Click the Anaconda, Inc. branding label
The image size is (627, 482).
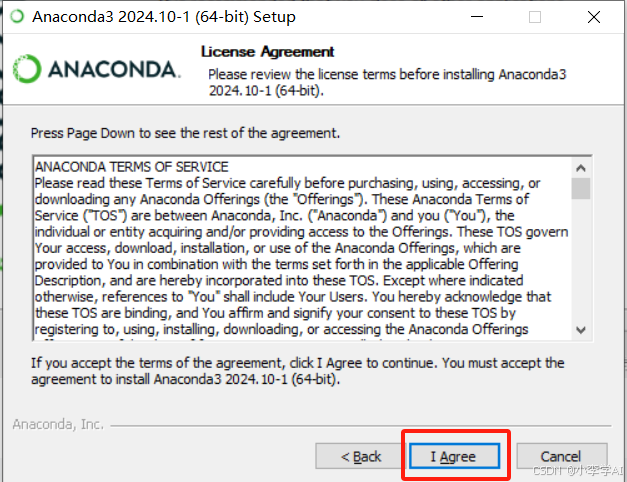pos(58,424)
